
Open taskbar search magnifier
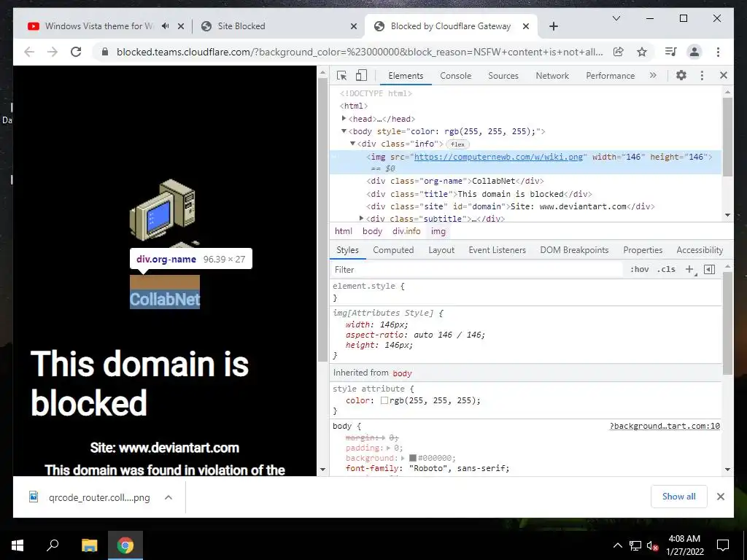coord(53,545)
